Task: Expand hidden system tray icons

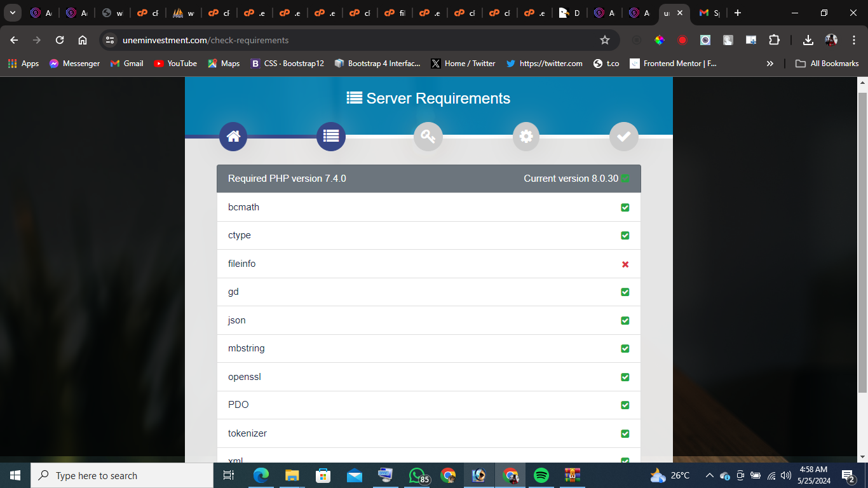Action: tap(709, 475)
